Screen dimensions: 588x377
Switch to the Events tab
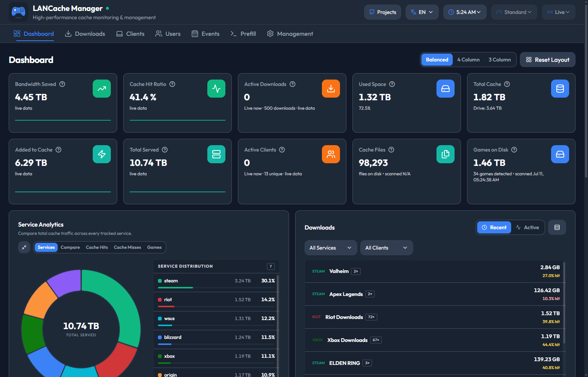205,34
